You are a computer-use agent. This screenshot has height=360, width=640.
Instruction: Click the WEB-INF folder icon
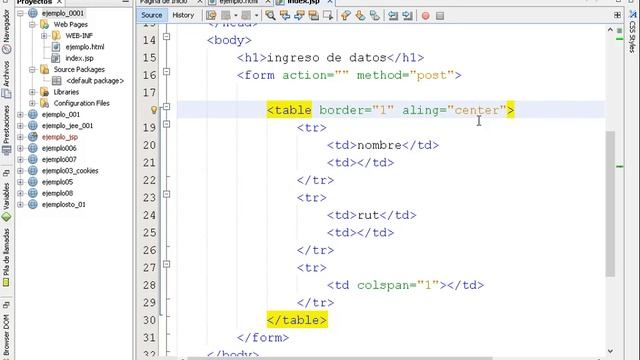click(x=56, y=36)
